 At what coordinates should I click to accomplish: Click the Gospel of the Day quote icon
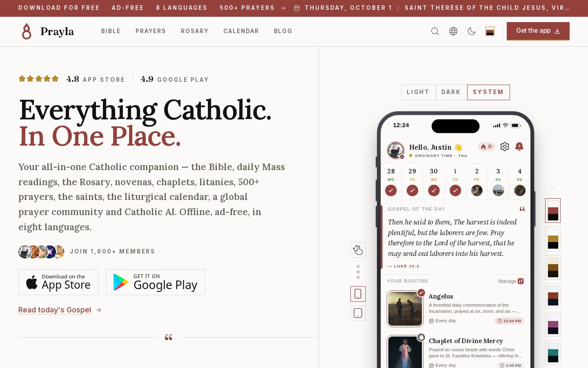point(522,209)
